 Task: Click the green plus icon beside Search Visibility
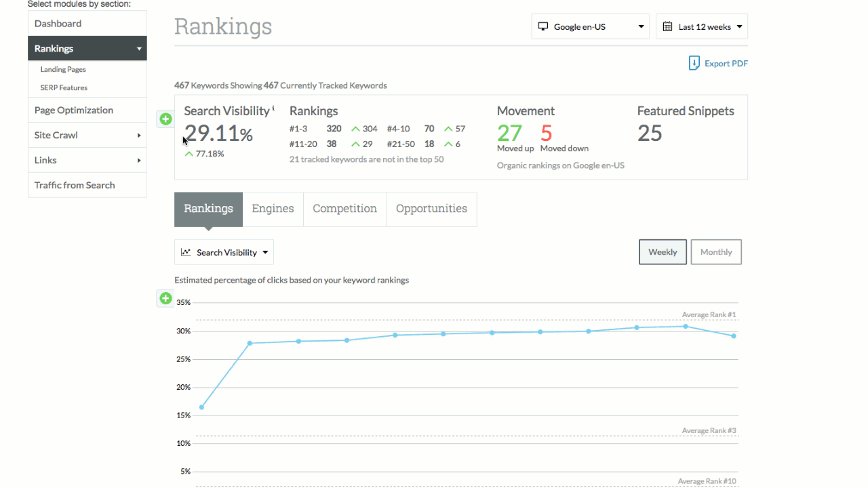pos(165,119)
